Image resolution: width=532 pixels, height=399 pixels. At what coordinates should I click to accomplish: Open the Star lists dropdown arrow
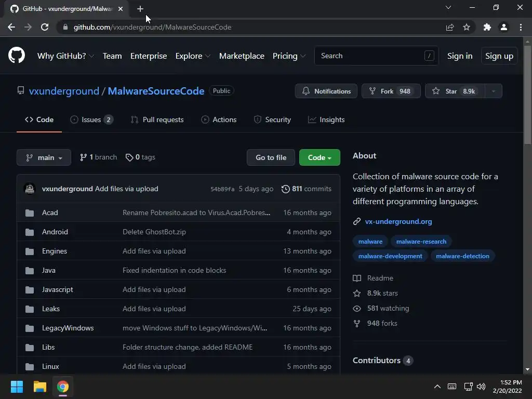(x=494, y=91)
